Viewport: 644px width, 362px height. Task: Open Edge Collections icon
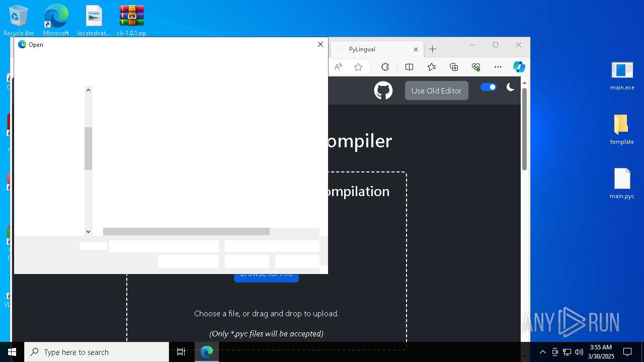[454, 67]
